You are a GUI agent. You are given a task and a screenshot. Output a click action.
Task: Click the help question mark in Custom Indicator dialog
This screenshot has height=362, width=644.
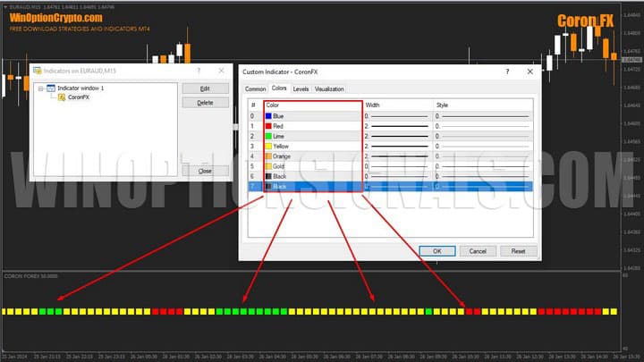tap(505, 71)
